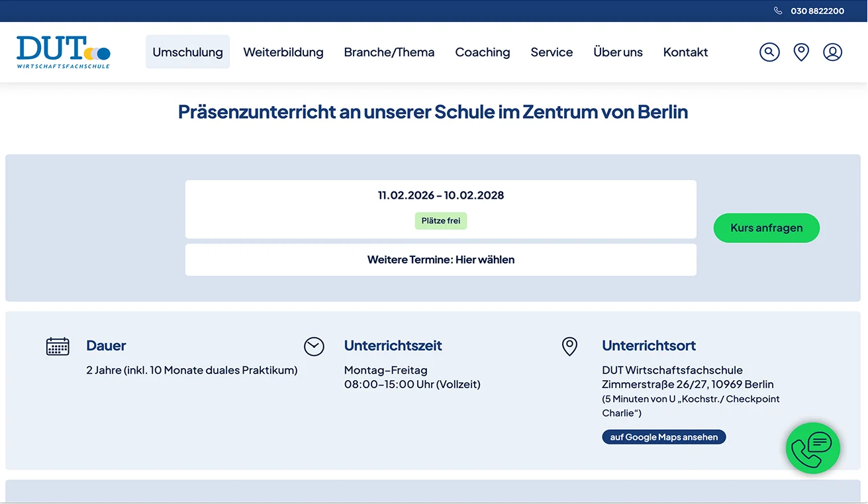Click the calendar icon beside Dauer

point(58,346)
